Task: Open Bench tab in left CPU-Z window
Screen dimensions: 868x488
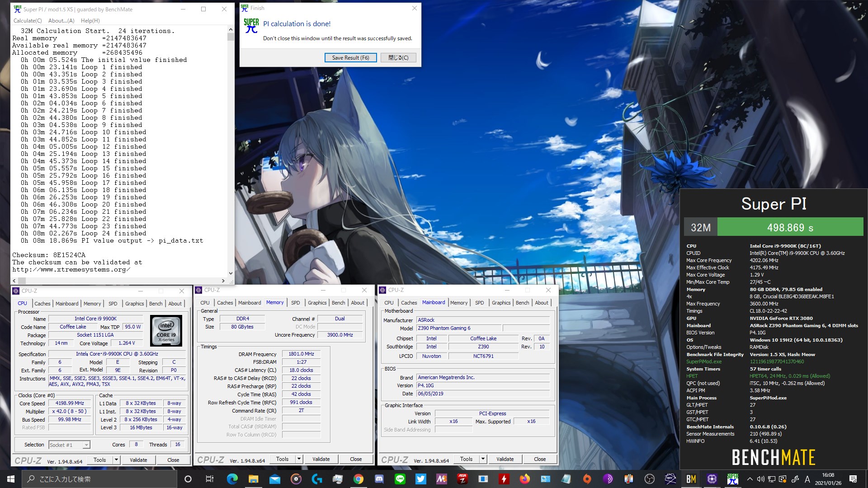Action: pyautogui.click(x=156, y=304)
